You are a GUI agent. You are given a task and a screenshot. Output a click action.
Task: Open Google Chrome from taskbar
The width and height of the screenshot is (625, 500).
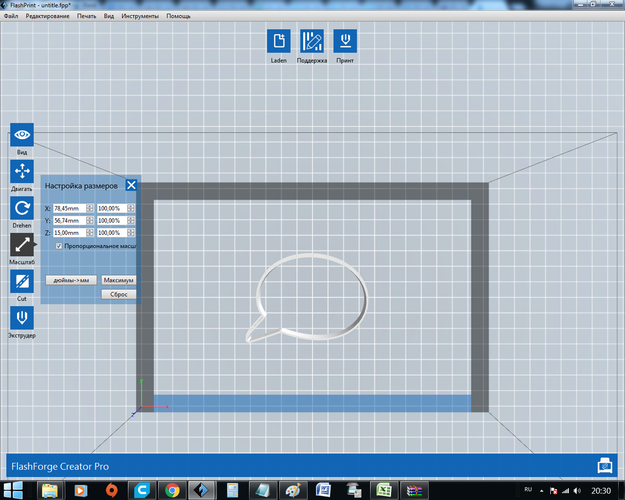(172, 490)
